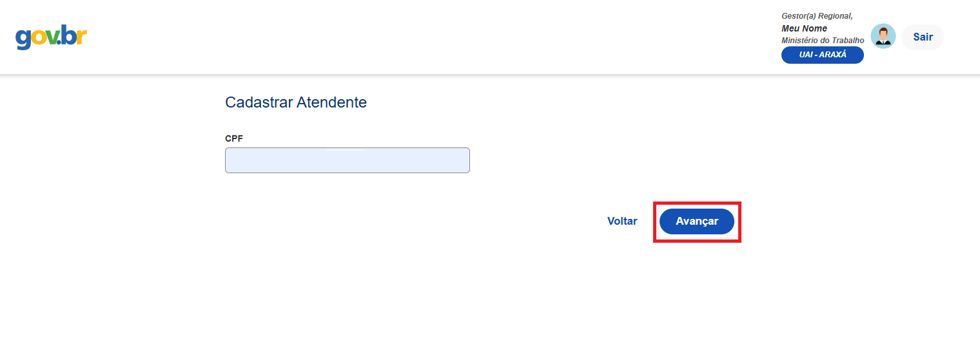The height and width of the screenshot is (338, 980).
Task: Click the CPF field label
Action: (x=234, y=138)
